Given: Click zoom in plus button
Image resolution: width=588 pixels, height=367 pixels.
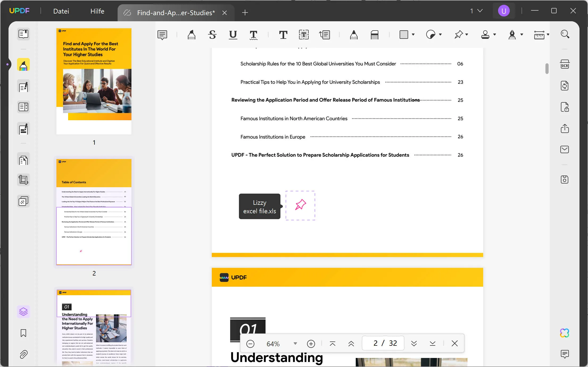Looking at the screenshot, I should tap(311, 343).
